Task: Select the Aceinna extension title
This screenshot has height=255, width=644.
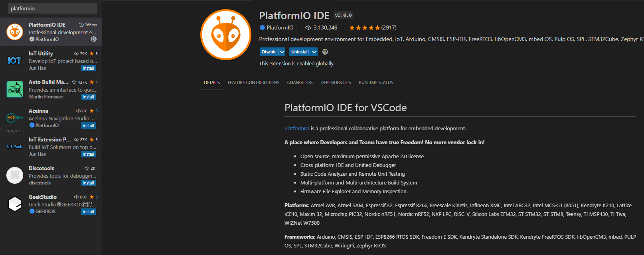Action: pos(38,111)
